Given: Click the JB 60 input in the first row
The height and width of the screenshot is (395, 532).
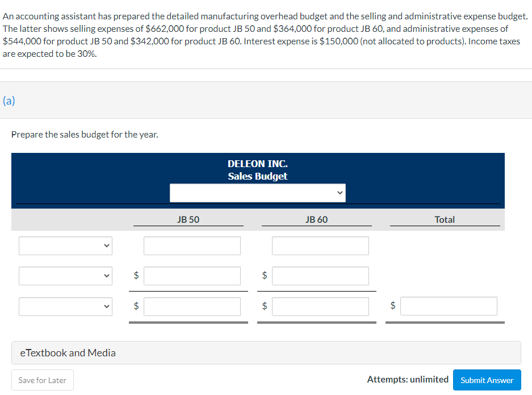Looking at the screenshot, I should [320, 246].
